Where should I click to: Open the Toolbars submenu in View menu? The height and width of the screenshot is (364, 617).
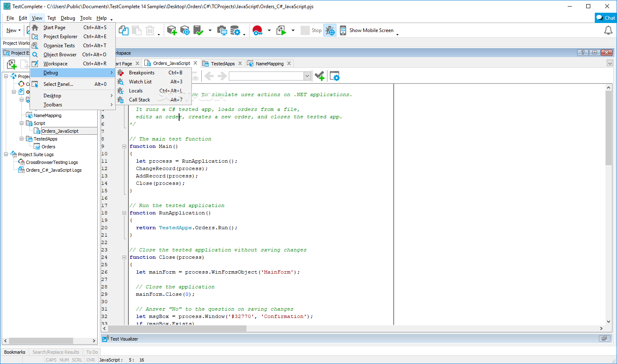click(x=73, y=105)
